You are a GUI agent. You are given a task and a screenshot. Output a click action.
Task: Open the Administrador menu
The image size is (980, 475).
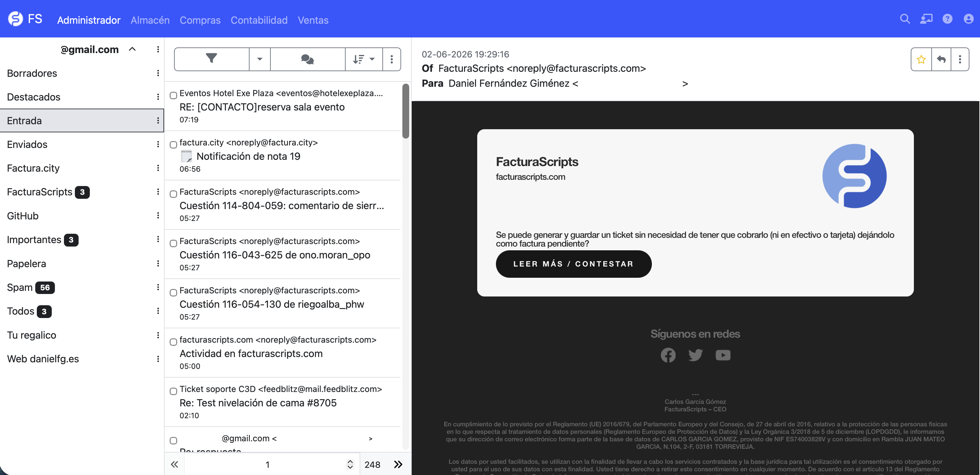[89, 20]
